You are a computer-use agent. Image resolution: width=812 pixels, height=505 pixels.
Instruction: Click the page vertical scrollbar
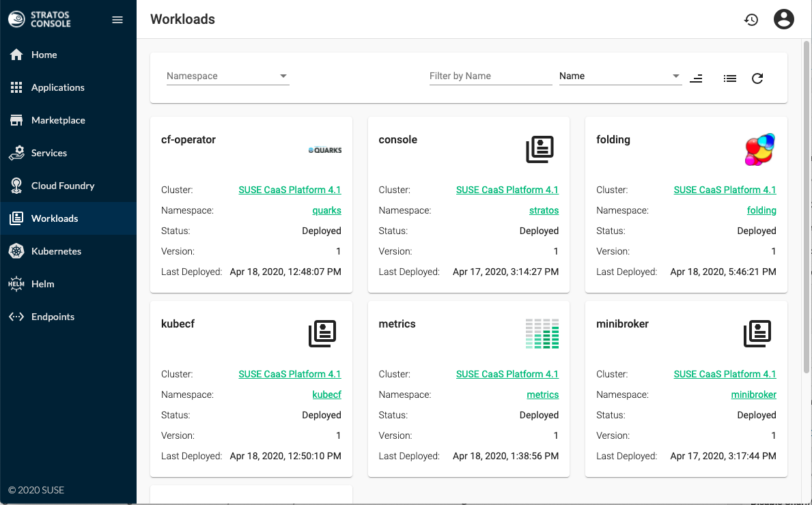(807, 205)
